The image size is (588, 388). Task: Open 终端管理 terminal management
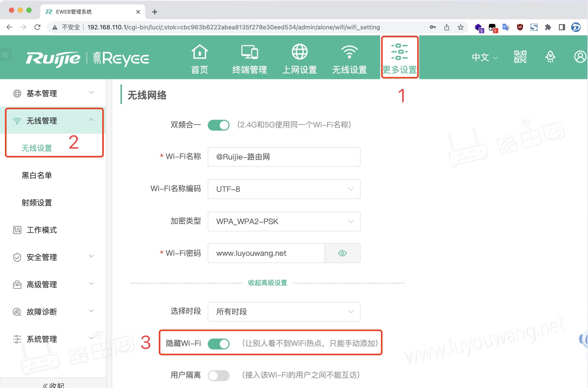click(x=249, y=57)
